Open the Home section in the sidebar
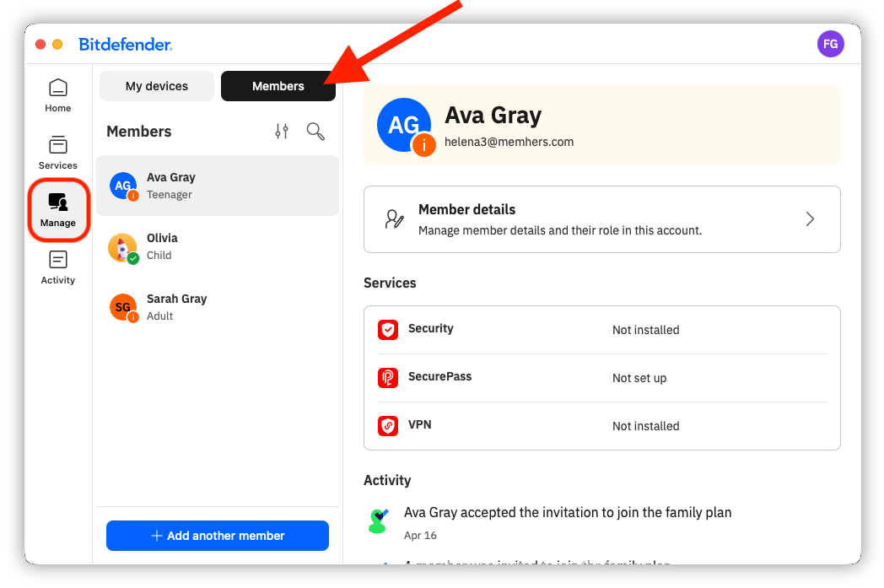Image resolution: width=884 pixels, height=588 pixels. [x=58, y=95]
